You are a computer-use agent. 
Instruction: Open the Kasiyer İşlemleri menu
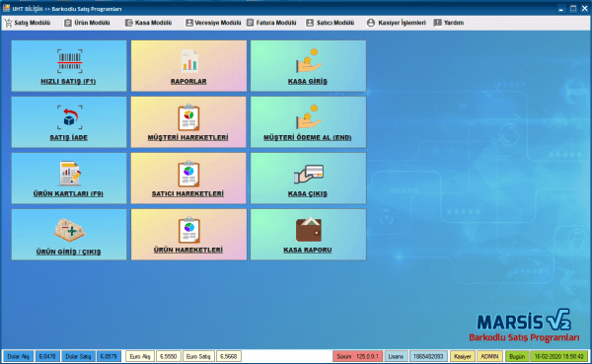pyautogui.click(x=397, y=23)
